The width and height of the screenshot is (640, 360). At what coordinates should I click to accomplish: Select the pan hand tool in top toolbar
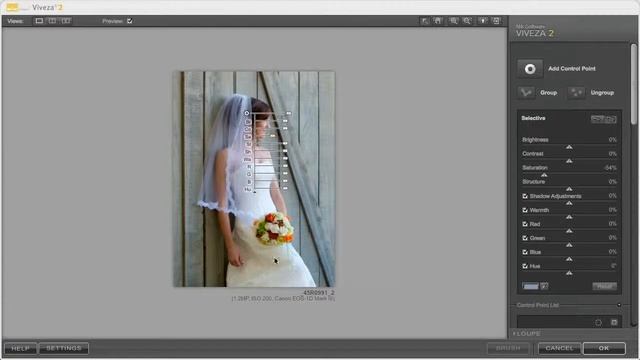(438, 21)
